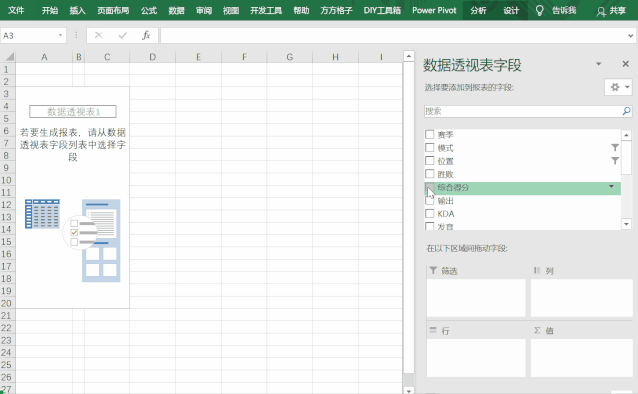638x394 pixels.
Task: Check the 胜败 field checkbox
Action: [429, 174]
